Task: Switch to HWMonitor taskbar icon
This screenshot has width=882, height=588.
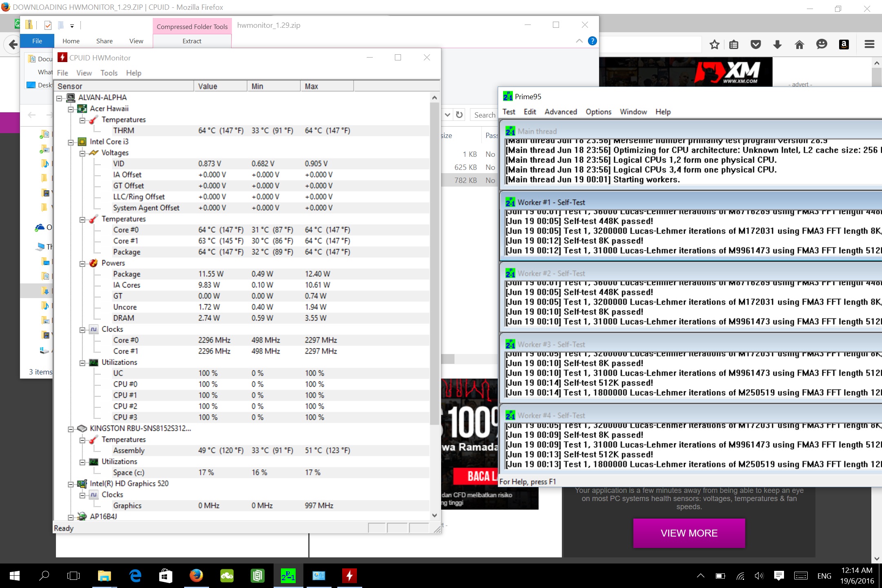Action: 349,576
